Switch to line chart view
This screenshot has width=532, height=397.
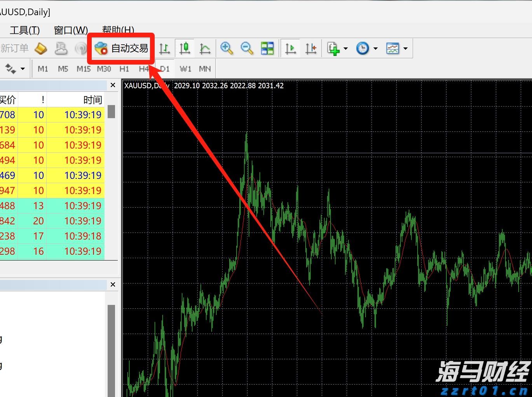click(x=205, y=48)
